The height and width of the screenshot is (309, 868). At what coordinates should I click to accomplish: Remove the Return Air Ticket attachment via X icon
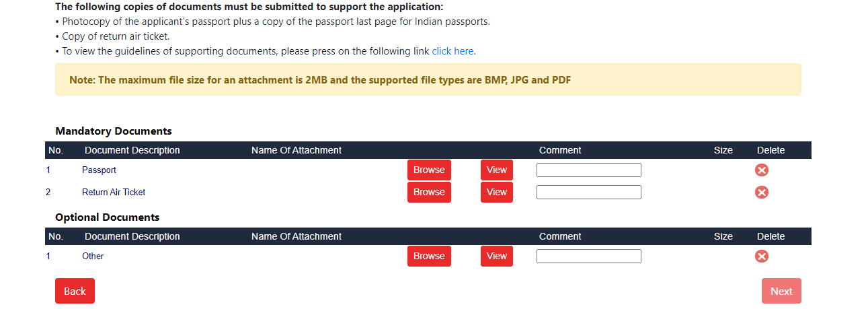coord(762,193)
